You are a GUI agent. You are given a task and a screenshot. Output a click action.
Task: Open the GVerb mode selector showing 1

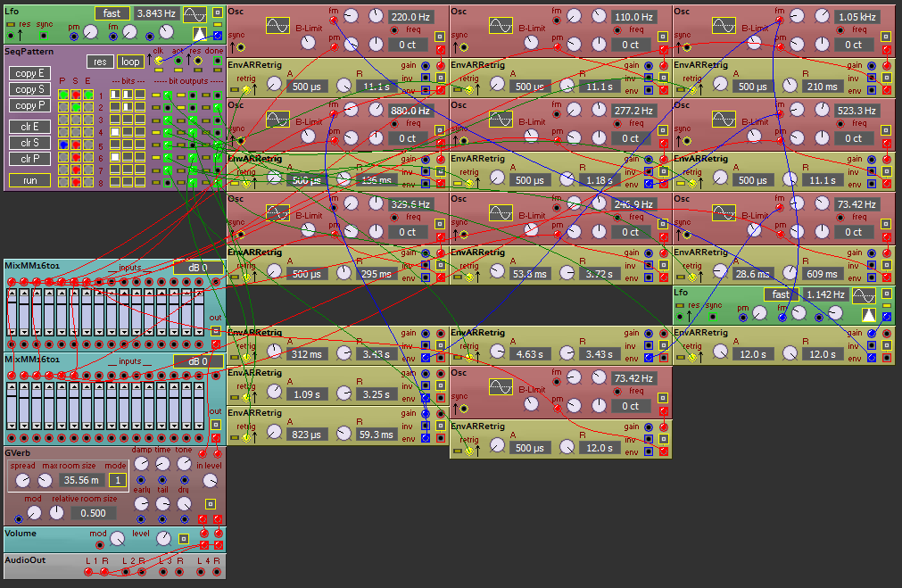pos(118,480)
